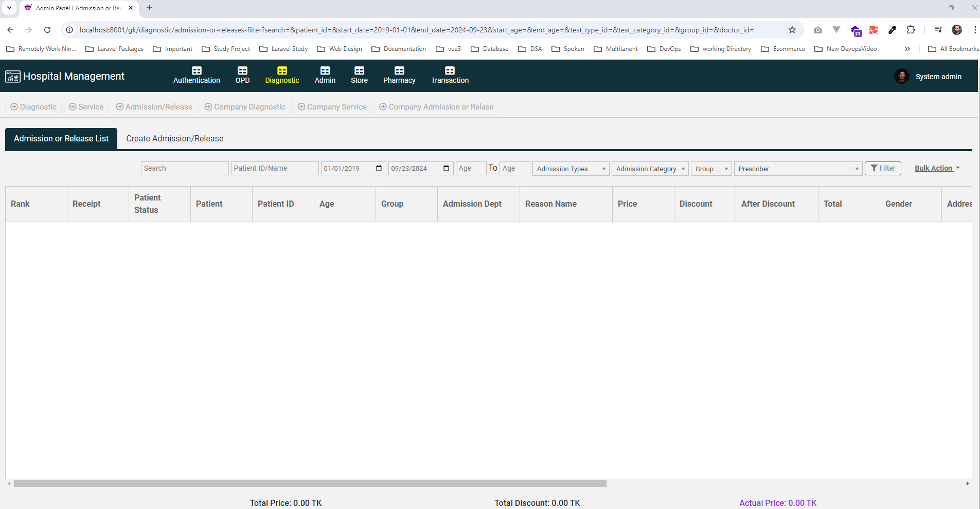This screenshot has width=980, height=509.
Task: Open the eyedropper color picker extension
Action: tap(892, 30)
